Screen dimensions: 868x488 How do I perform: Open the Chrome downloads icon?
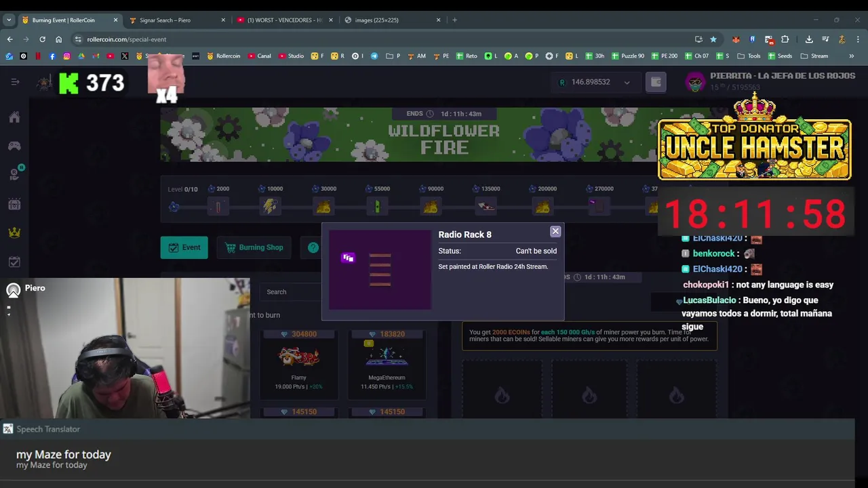(x=809, y=39)
